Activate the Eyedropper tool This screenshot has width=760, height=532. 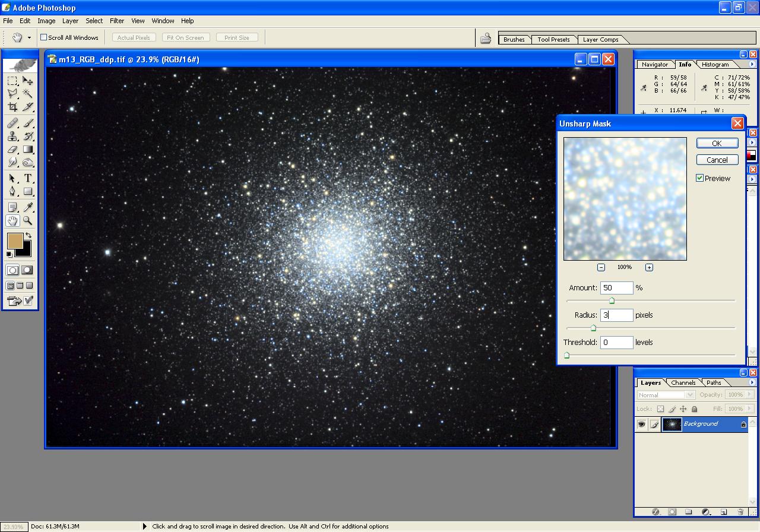point(28,207)
